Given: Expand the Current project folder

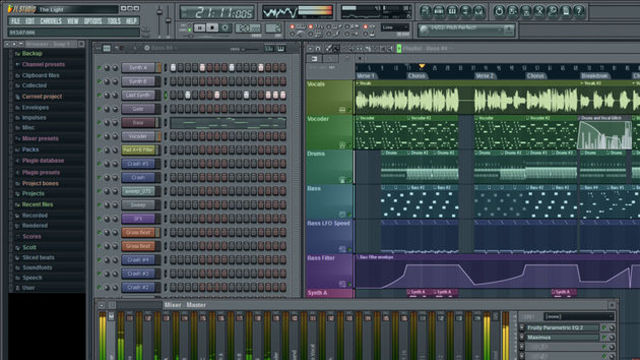Looking at the screenshot, I should click(x=42, y=97).
